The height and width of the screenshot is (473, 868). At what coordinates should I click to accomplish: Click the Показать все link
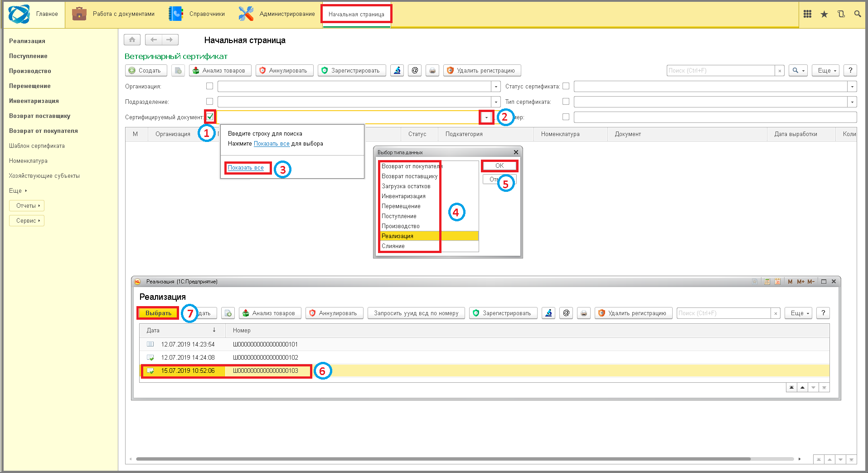tap(246, 168)
